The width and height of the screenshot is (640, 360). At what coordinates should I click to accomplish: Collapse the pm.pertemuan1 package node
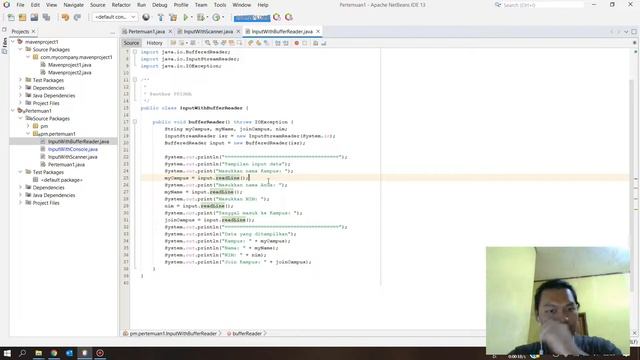28,134
